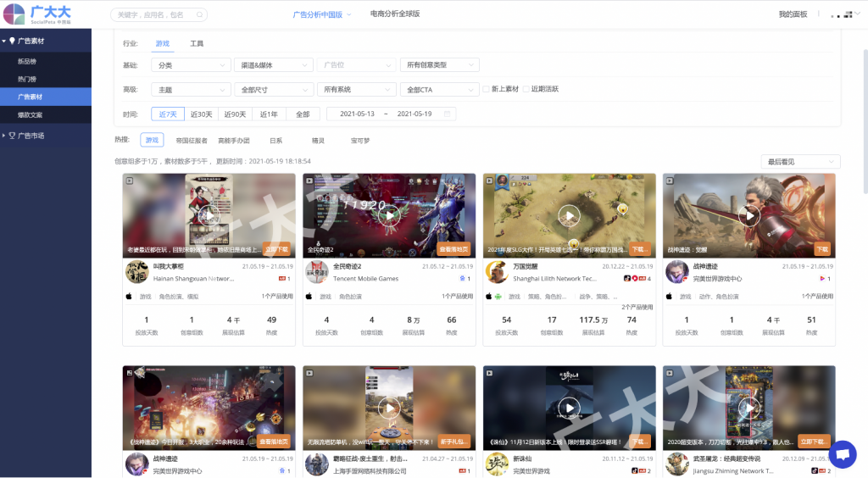The height and width of the screenshot is (478, 868).
Task: Open the 所有创意类型 dropdown
Action: pyautogui.click(x=440, y=65)
